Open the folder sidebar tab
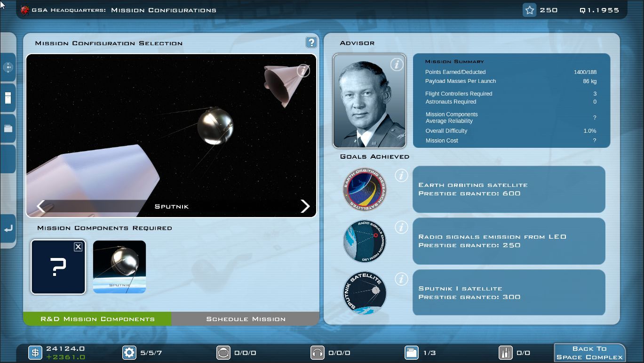644x363 pixels. coord(8,128)
